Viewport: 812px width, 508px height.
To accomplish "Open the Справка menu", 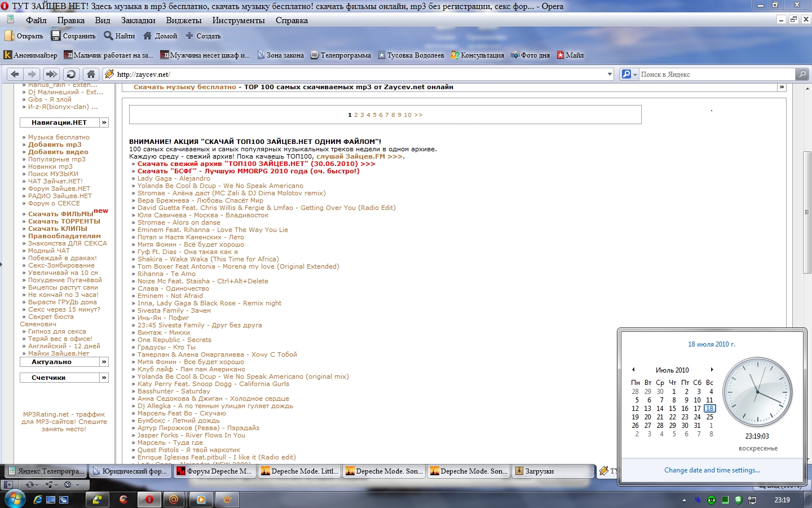I will tap(292, 20).
